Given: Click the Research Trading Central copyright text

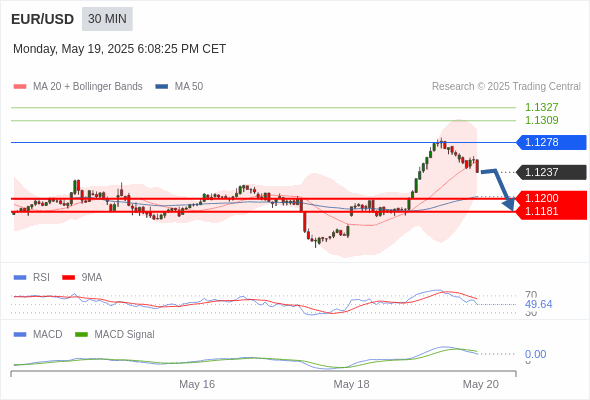Looking at the screenshot, I should pos(506,87).
